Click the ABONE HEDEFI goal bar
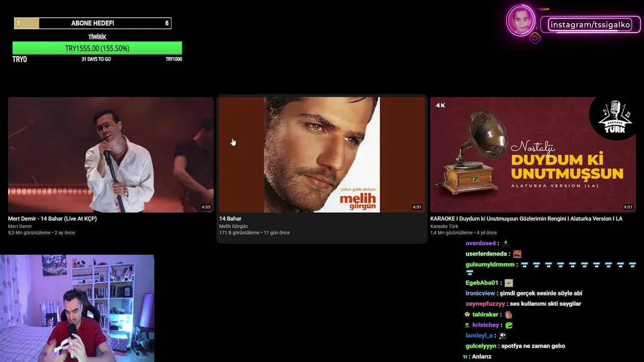Image resolution: width=644 pixels, height=362 pixels. 93,23
